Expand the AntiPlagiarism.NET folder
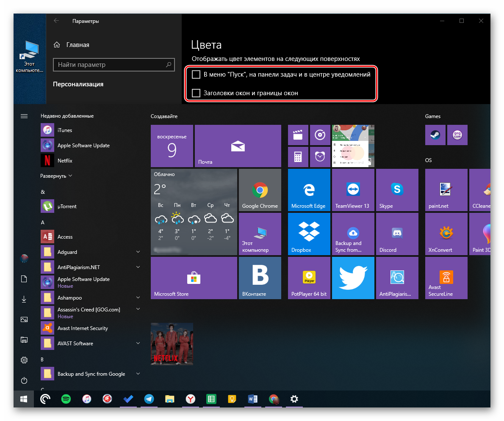Viewport: 504px width, 421px height. tap(138, 267)
